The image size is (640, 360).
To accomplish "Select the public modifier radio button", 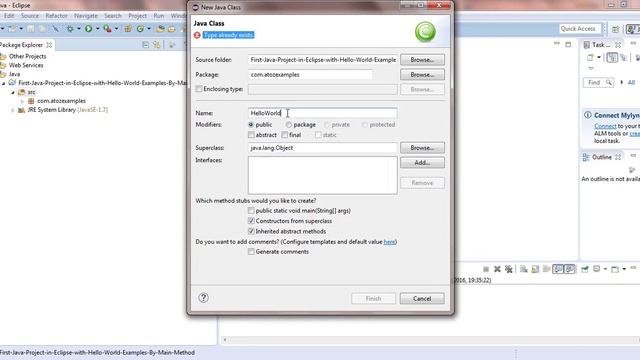I will [251, 124].
